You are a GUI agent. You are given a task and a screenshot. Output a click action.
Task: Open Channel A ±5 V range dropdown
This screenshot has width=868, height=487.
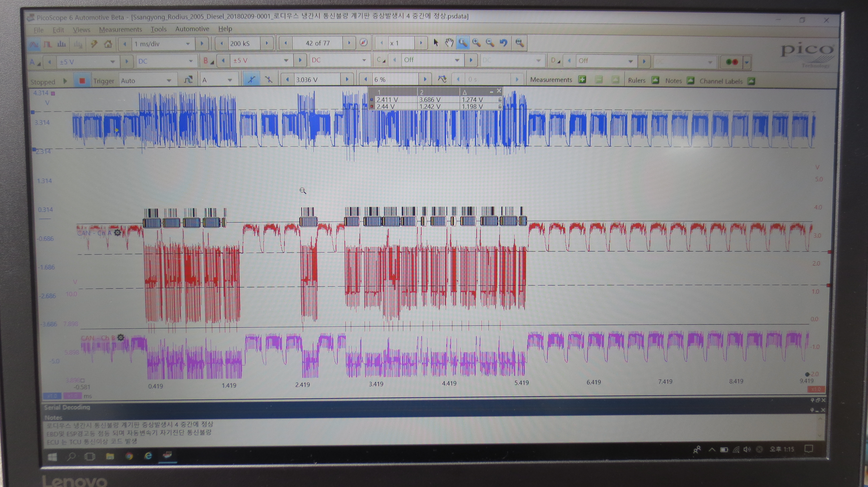[x=112, y=62]
